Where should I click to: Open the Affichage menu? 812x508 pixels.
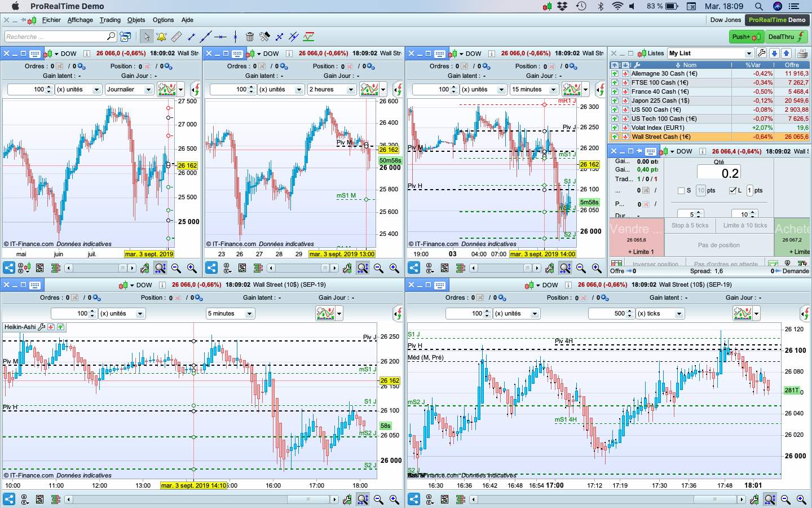pos(80,20)
